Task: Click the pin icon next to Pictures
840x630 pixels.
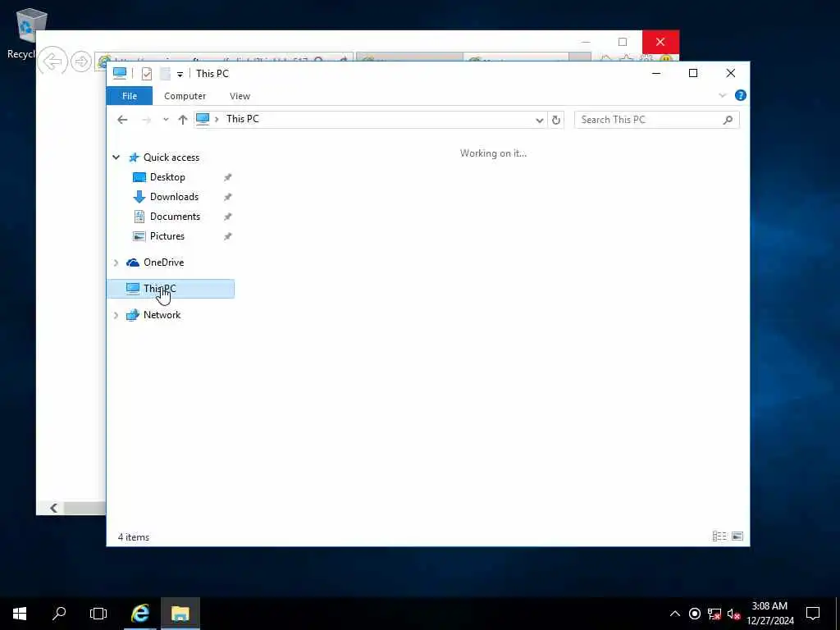Action: 228,236
